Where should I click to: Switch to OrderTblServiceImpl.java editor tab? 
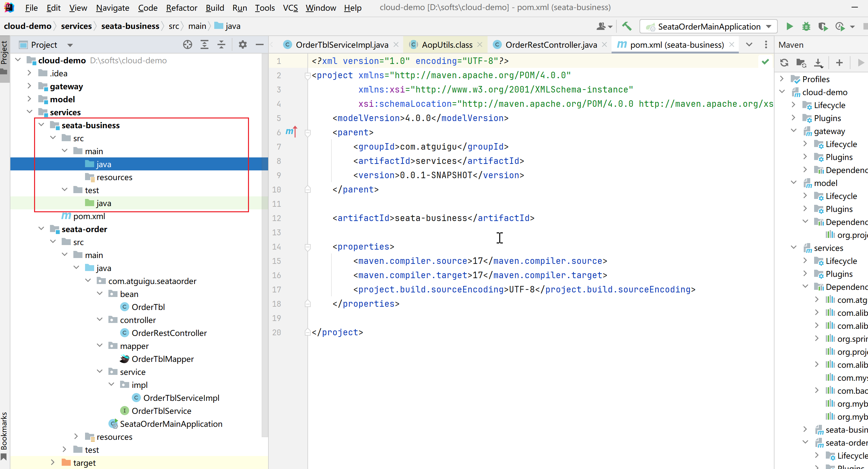tap(342, 44)
